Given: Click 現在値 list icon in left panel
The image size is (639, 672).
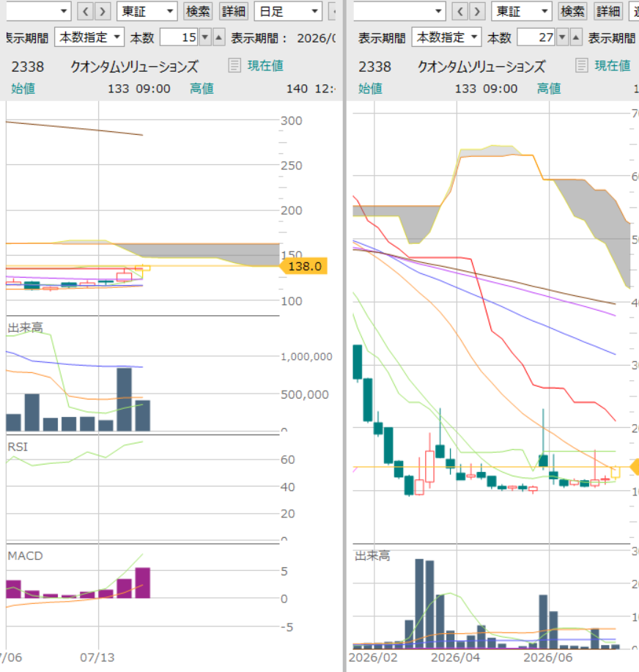Looking at the screenshot, I should point(234,65).
